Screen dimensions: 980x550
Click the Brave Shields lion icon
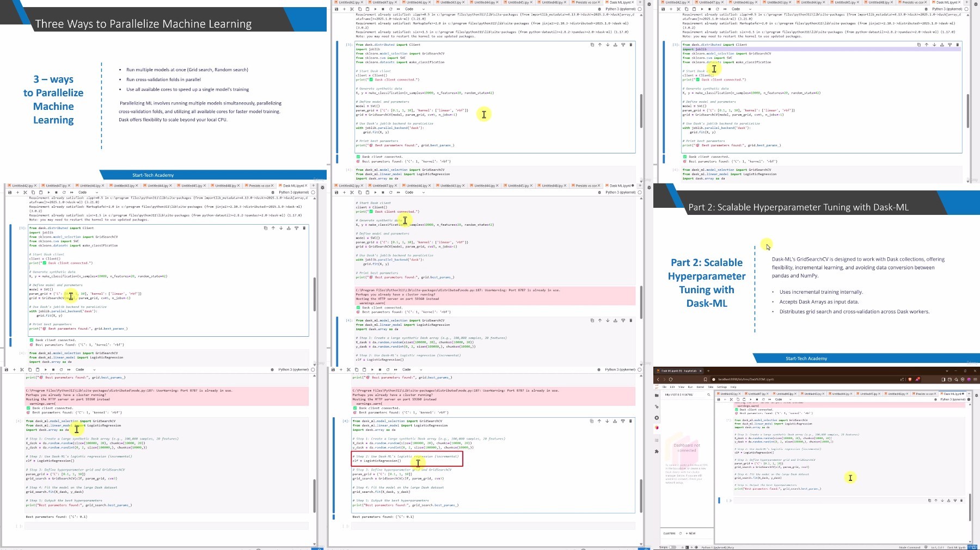(x=910, y=379)
